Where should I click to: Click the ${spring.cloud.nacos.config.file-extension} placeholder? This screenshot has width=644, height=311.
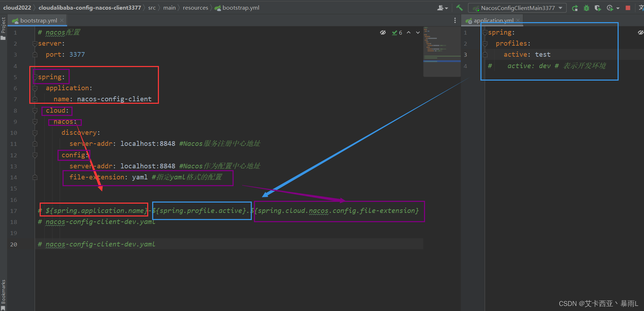334,211
